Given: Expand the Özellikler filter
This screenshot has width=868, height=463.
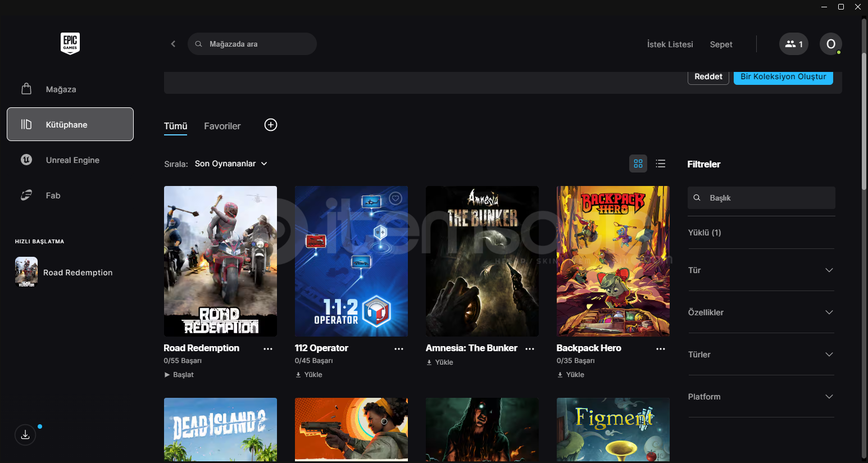Looking at the screenshot, I should [761, 312].
